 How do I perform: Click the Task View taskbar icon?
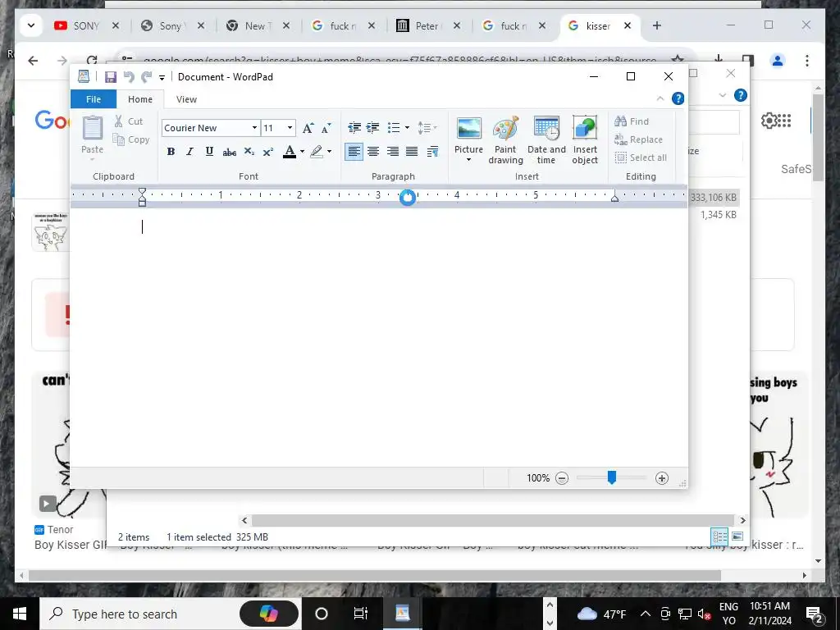pyautogui.click(x=361, y=614)
